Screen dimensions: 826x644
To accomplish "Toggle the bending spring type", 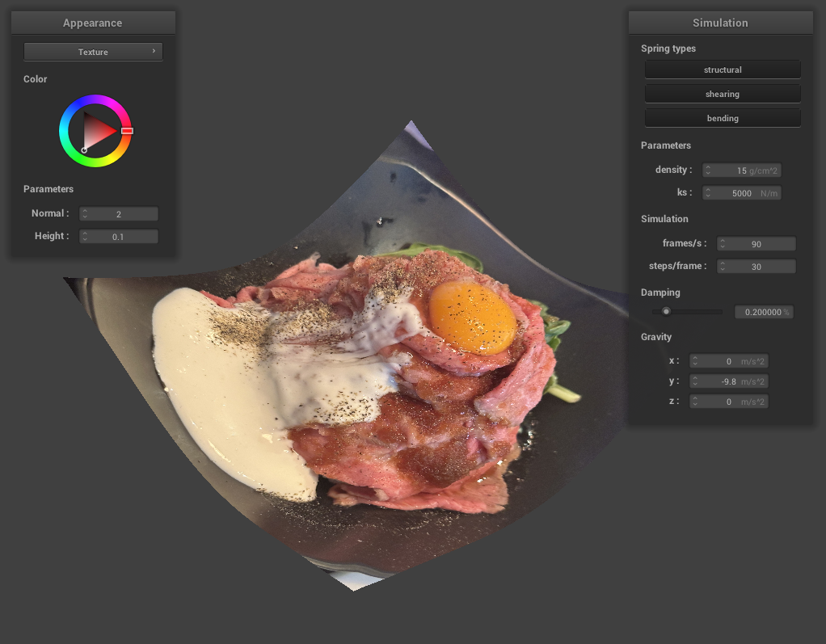I will (x=723, y=118).
